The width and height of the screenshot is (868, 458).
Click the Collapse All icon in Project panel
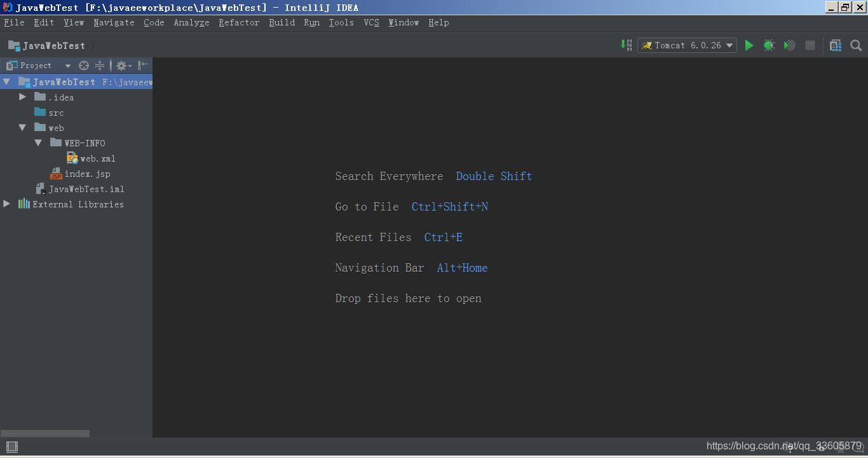coord(100,66)
